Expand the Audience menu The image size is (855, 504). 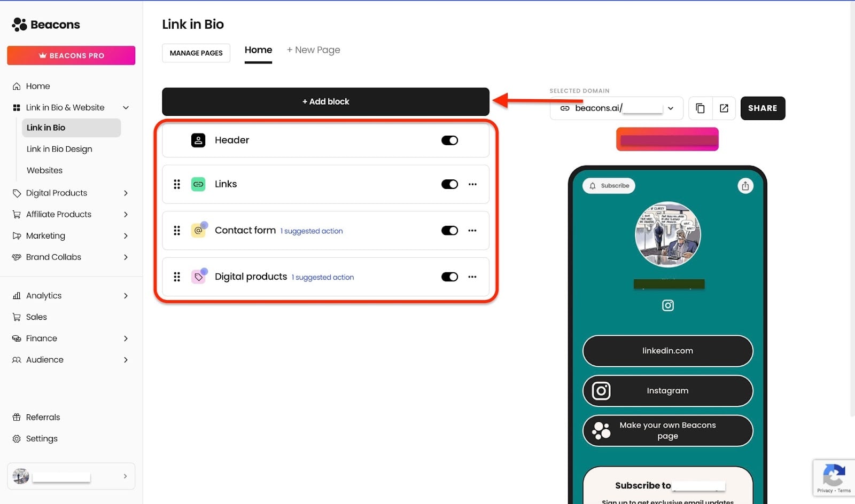pyautogui.click(x=126, y=360)
